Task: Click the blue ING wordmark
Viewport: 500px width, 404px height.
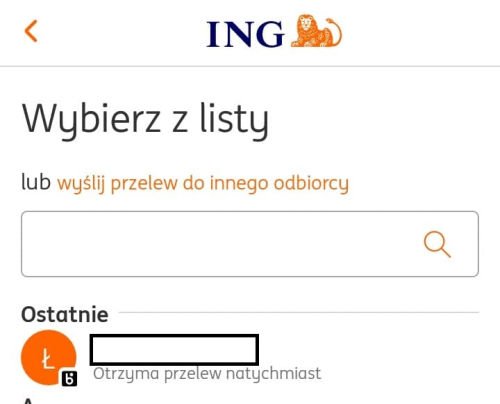Action: (245, 34)
